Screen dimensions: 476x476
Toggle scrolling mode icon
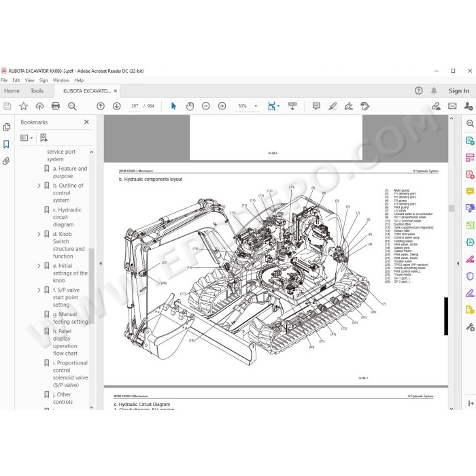coord(292,106)
